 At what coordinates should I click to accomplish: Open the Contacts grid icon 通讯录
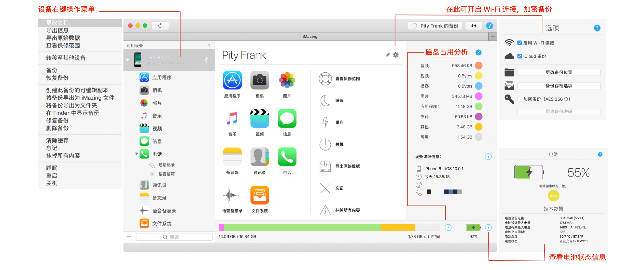[x=259, y=157]
